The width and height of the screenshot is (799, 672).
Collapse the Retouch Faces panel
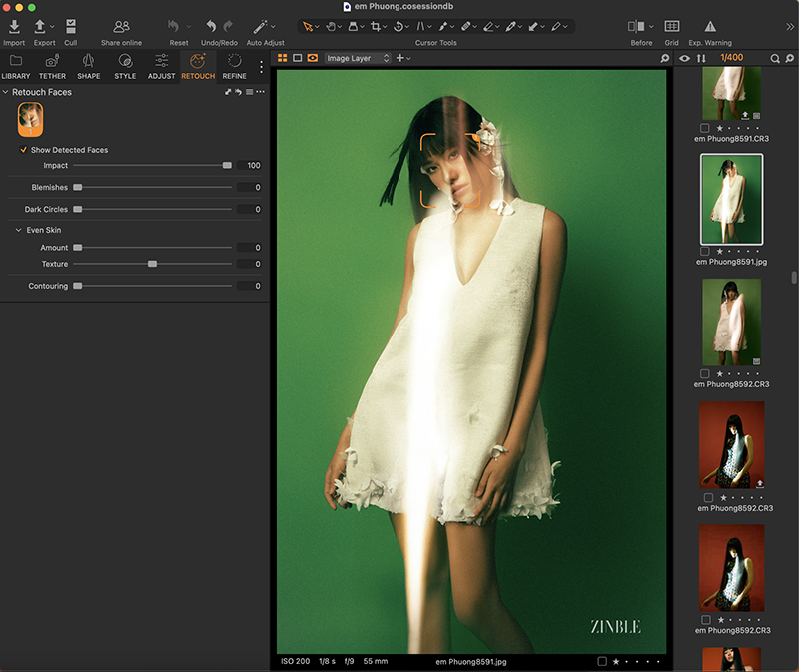pyautogui.click(x=6, y=92)
